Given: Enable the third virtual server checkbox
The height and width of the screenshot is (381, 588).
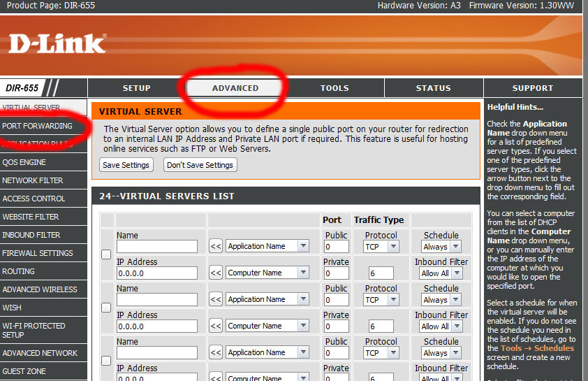Looking at the screenshot, I should (107, 361).
